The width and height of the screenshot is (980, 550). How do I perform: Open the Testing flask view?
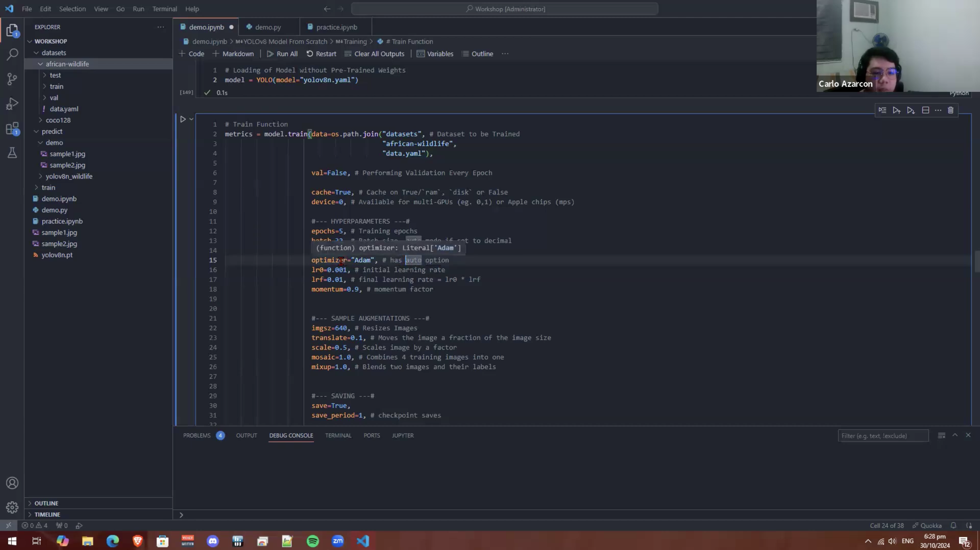12,153
